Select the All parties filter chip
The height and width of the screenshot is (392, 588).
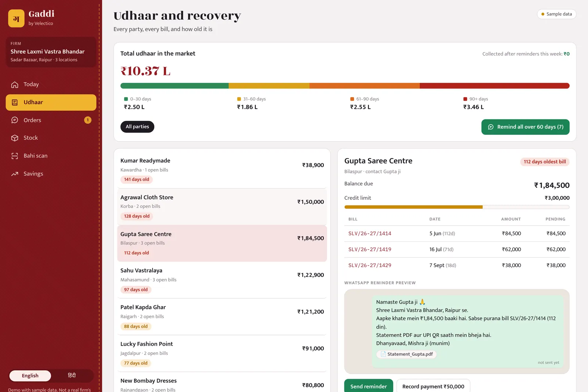pyautogui.click(x=137, y=127)
